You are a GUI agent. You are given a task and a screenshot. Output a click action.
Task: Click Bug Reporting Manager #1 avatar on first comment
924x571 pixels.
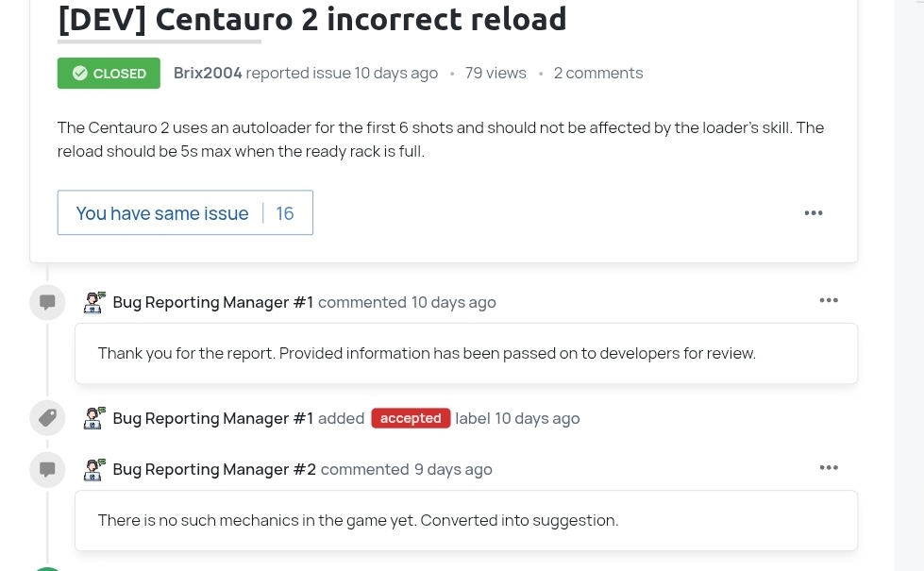coord(94,302)
